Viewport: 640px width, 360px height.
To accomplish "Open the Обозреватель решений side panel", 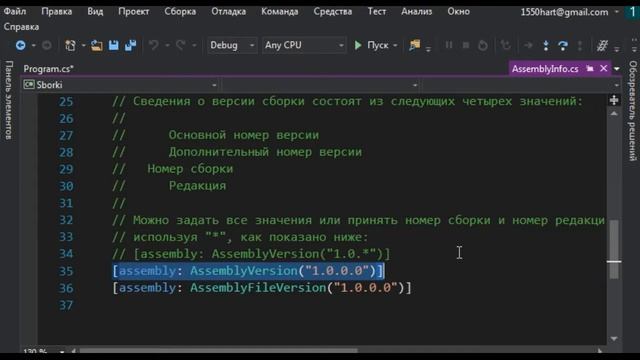I will [x=633, y=111].
